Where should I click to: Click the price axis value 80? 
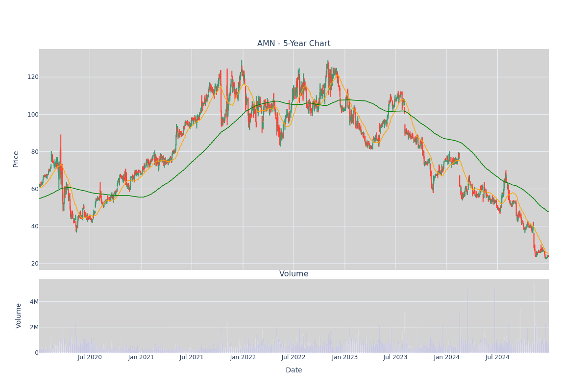click(35, 152)
